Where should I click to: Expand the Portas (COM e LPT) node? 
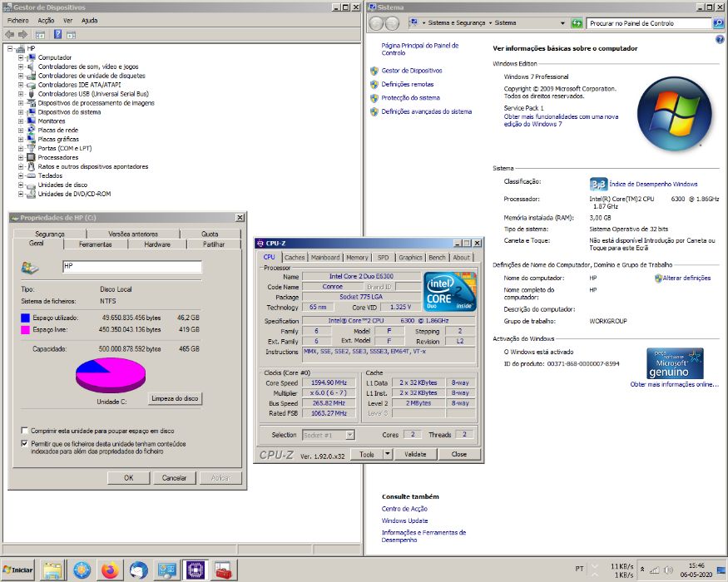tap(21, 149)
